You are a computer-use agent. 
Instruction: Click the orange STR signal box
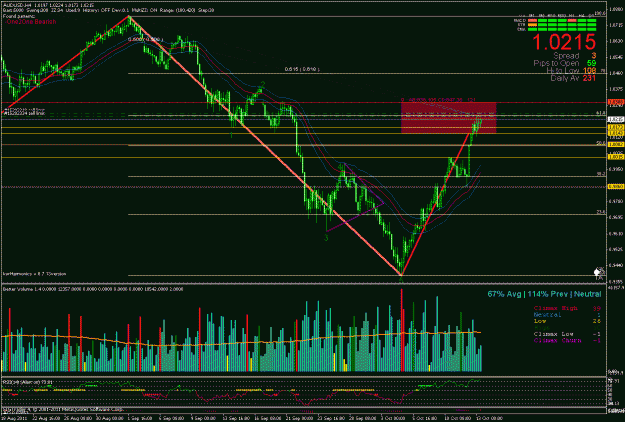click(532, 25)
